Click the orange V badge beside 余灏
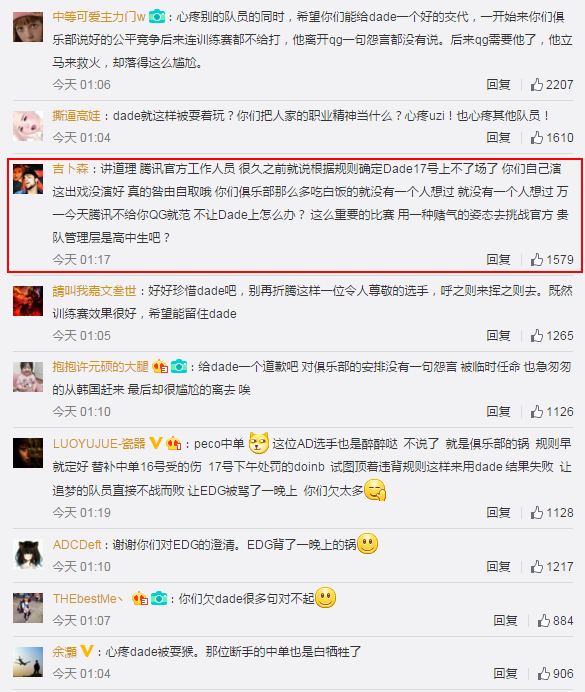Viewport: 585px width, 692px height. (87, 651)
